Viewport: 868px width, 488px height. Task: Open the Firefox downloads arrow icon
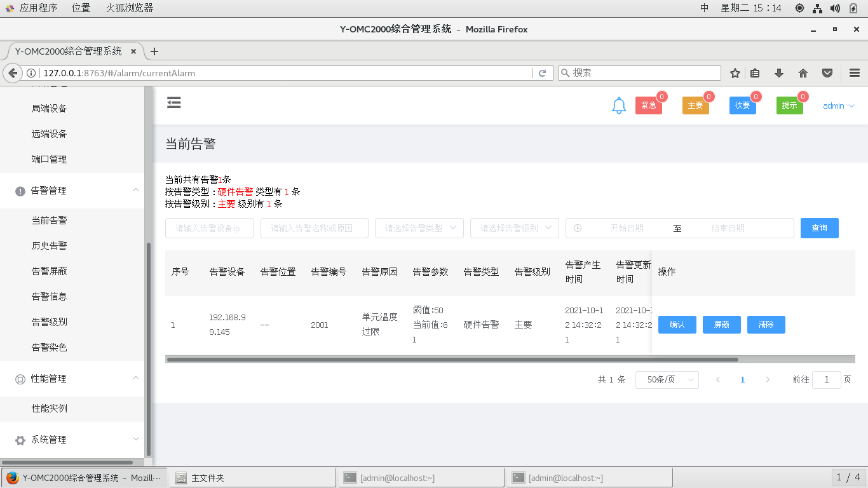(x=779, y=73)
